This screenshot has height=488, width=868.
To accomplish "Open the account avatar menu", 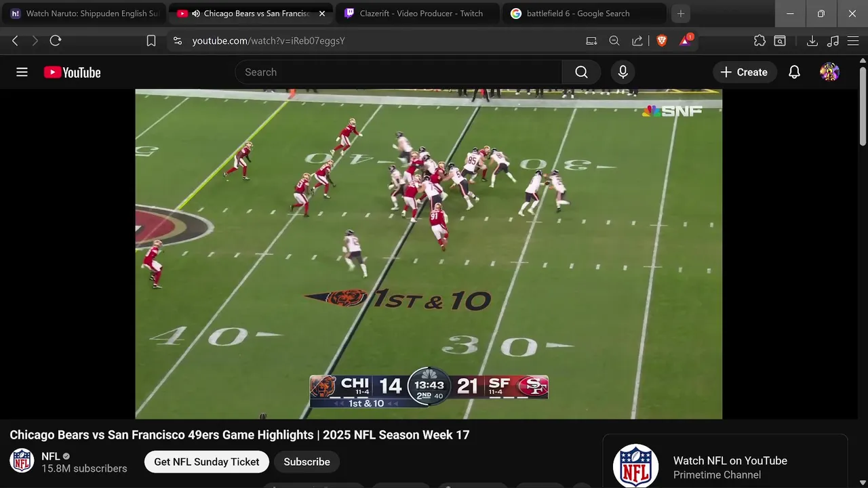I will 829,72.
